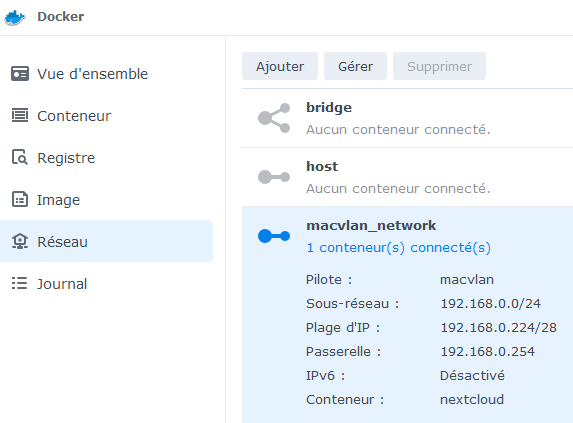Select the host network row
The image size is (573, 423).
click(407, 177)
